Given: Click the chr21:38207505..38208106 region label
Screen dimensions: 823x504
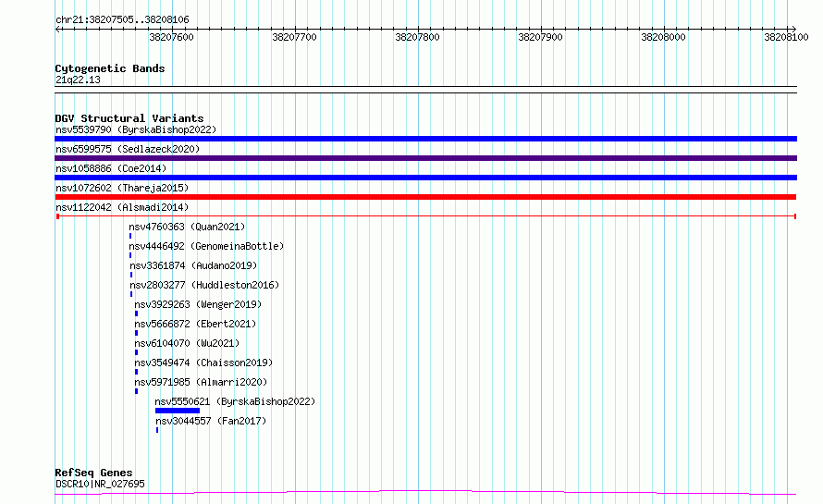Looking at the screenshot, I should click(x=122, y=19).
